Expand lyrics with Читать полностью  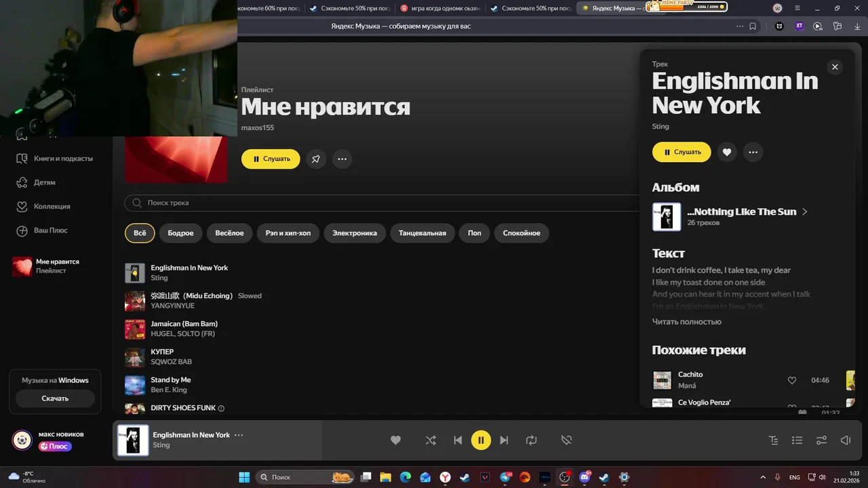click(686, 322)
